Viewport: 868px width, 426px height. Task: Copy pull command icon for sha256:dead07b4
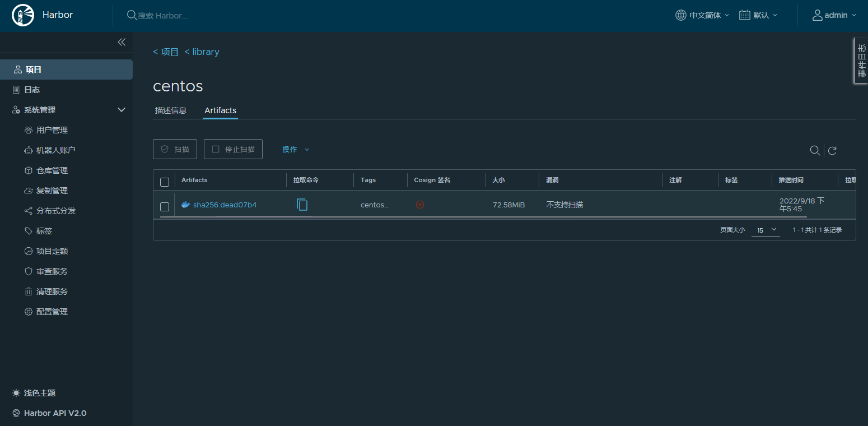[x=302, y=205]
